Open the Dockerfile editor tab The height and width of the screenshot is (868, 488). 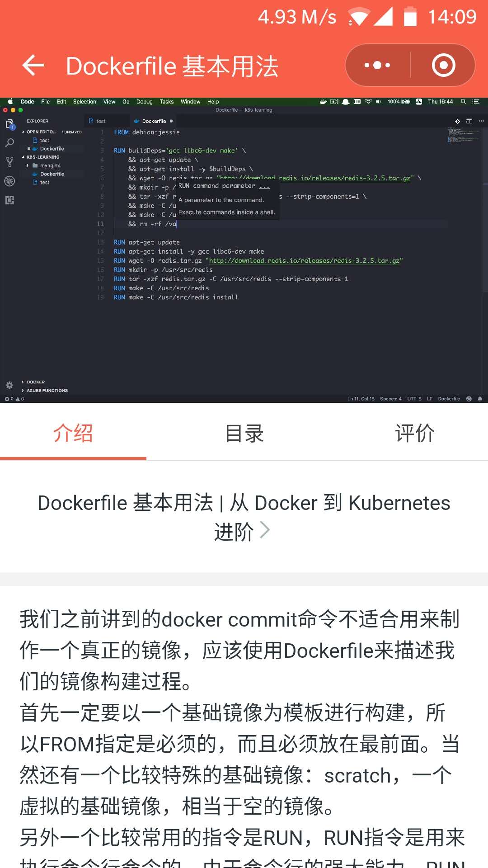click(154, 121)
